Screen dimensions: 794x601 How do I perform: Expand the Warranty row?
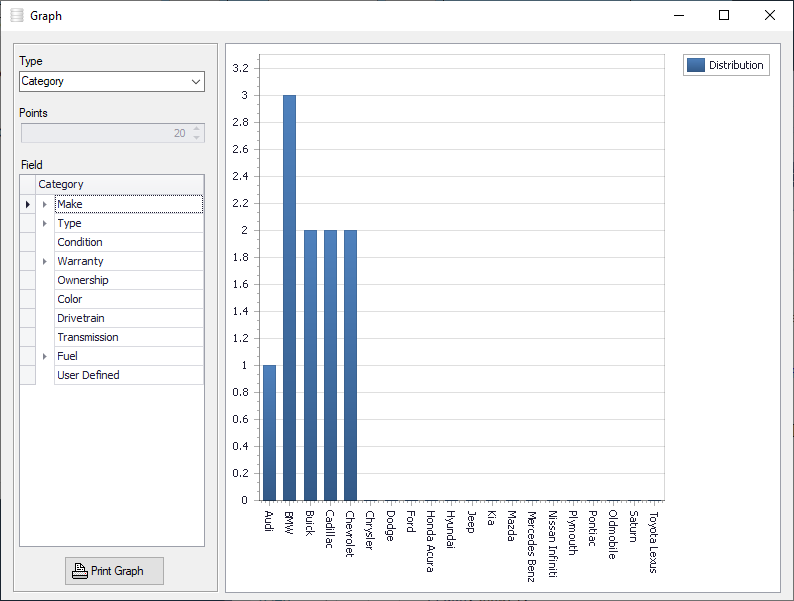(x=45, y=261)
